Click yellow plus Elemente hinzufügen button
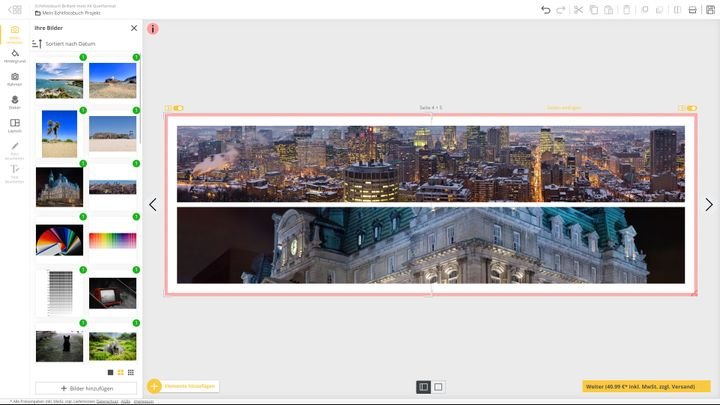 click(183, 386)
